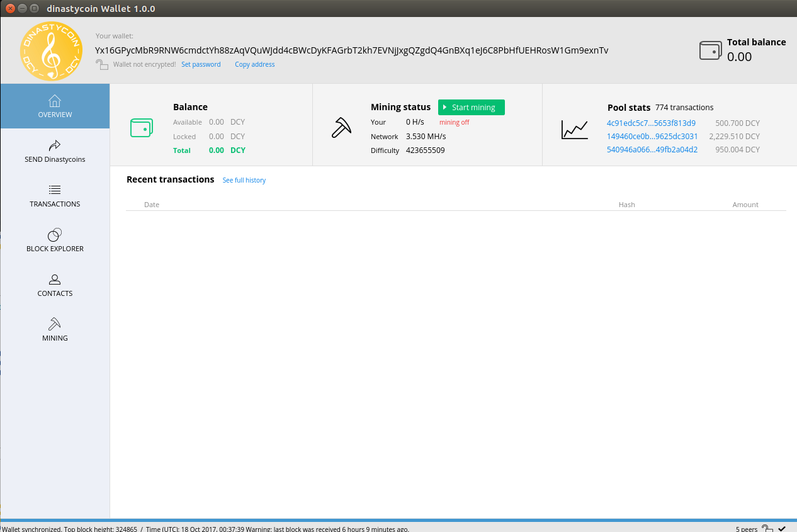Click the Dinastycoin logo
The width and height of the screenshot is (797, 532).
(51, 52)
